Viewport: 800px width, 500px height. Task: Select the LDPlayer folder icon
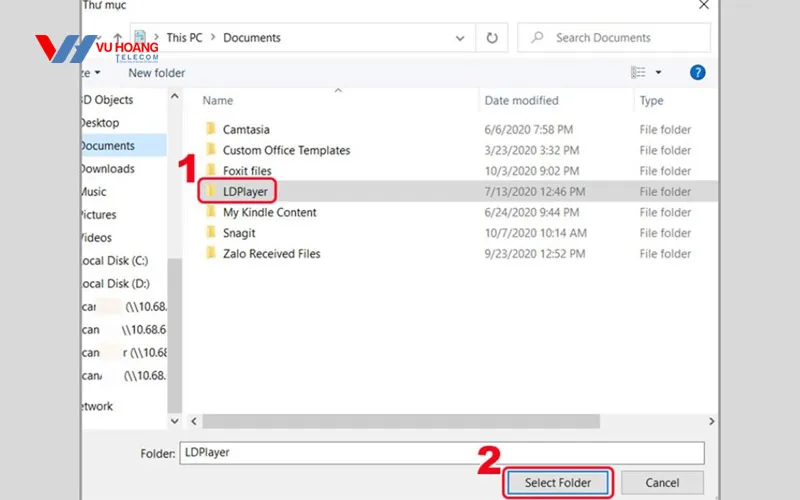210,191
